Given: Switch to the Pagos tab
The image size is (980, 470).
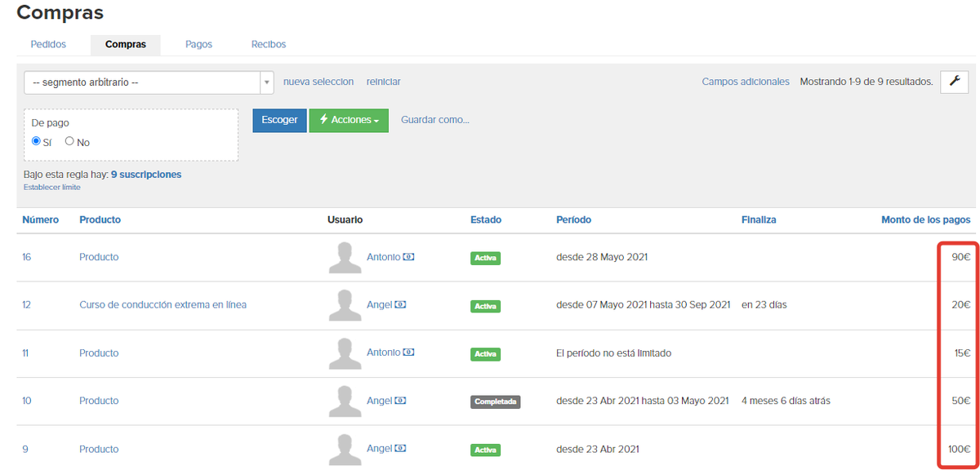Looking at the screenshot, I should pyautogui.click(x=198, y=44).
